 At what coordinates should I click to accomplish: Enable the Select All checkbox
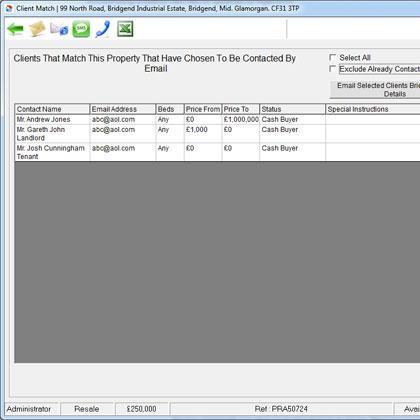(x=332, y=57)
